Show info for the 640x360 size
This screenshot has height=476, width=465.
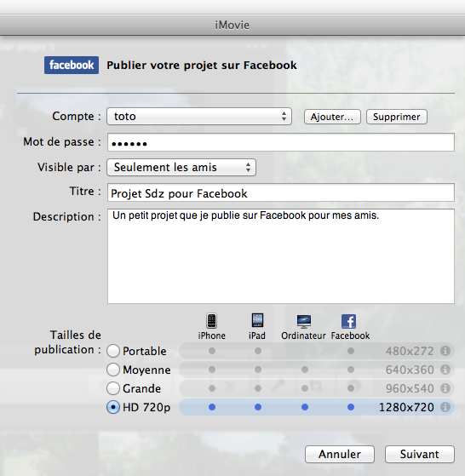[x=445, y=370]
